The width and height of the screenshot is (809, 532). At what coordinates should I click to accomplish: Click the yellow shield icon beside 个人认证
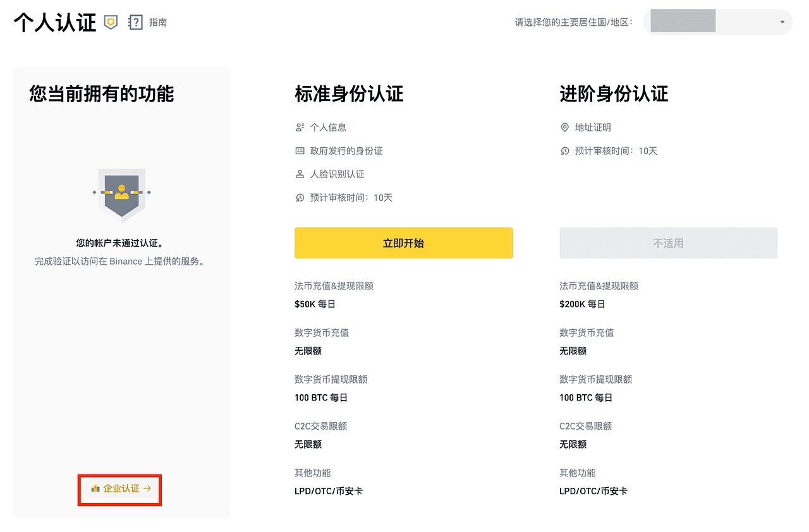(111, 23)
